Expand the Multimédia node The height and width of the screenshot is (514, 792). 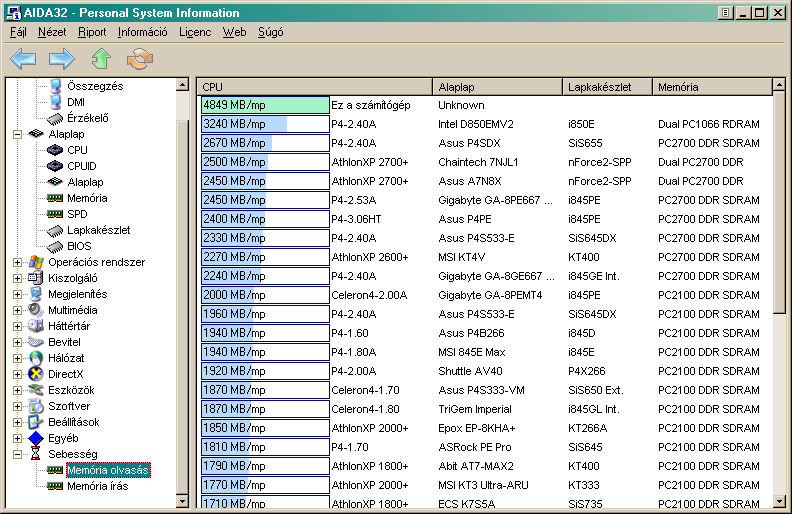pyautogui.click(x=18, y=310)
